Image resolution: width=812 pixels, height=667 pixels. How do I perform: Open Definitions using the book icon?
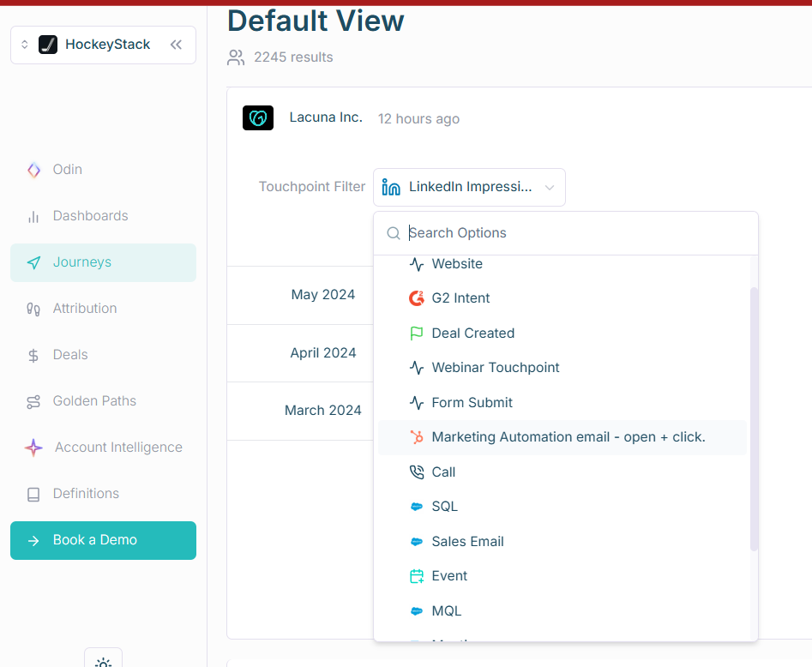tap(33, 493)
